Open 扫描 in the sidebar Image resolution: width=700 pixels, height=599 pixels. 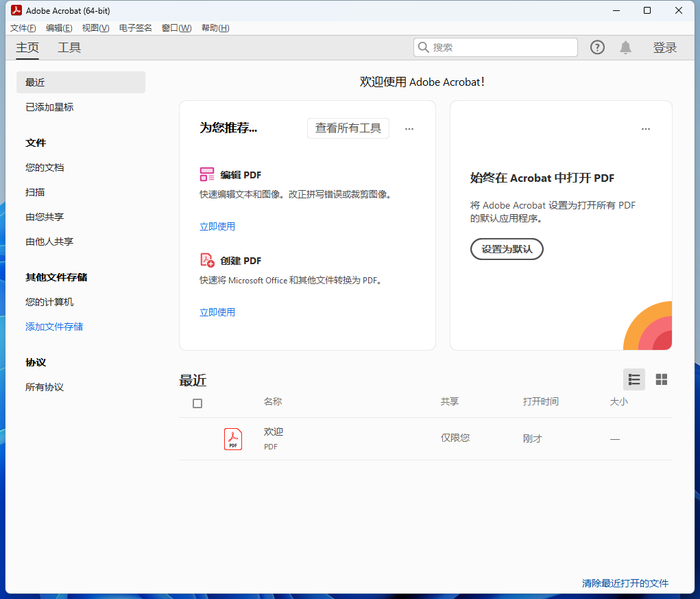coord(35,192)
